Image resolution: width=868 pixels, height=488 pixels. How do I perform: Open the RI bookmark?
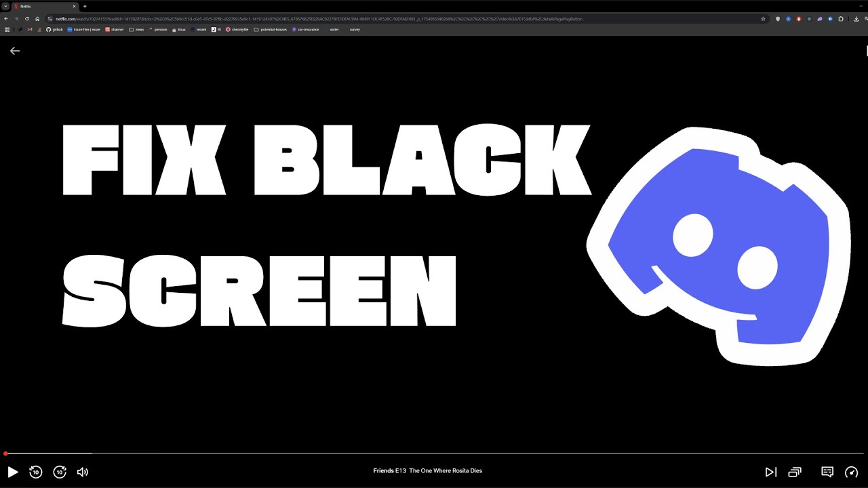pos(216,30)
